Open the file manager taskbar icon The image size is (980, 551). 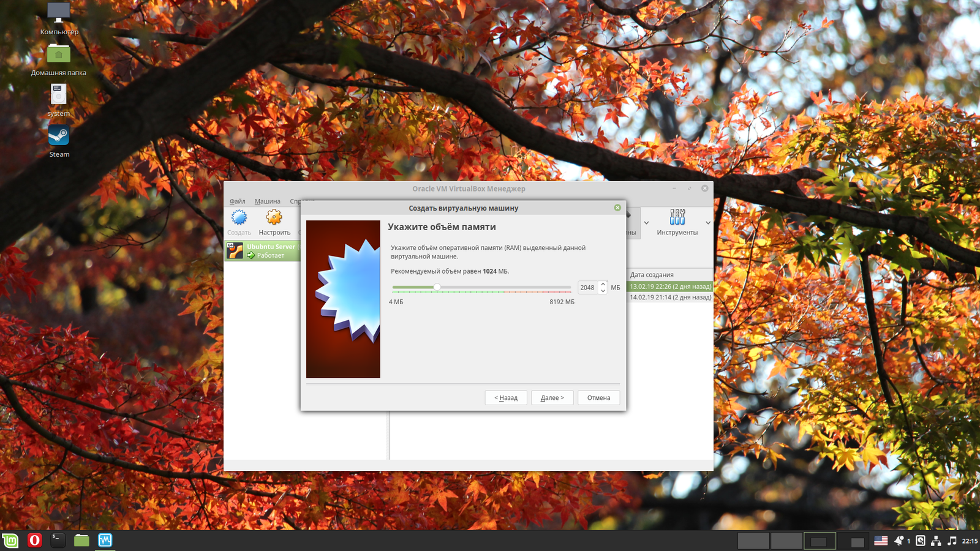click(81, 540)
